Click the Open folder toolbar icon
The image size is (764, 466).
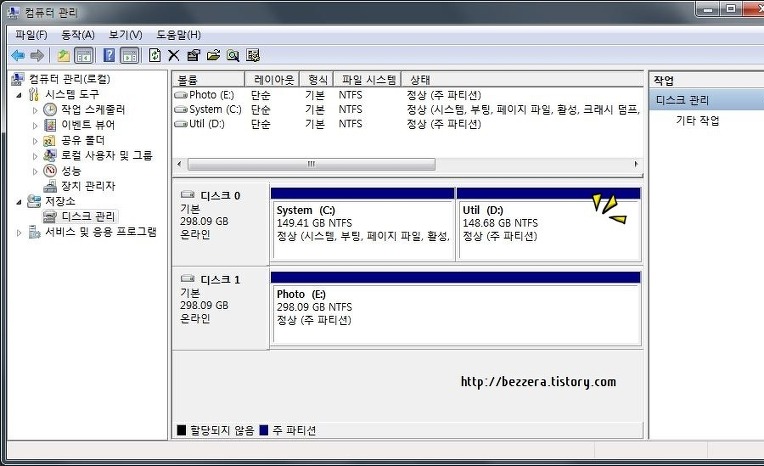213,56
